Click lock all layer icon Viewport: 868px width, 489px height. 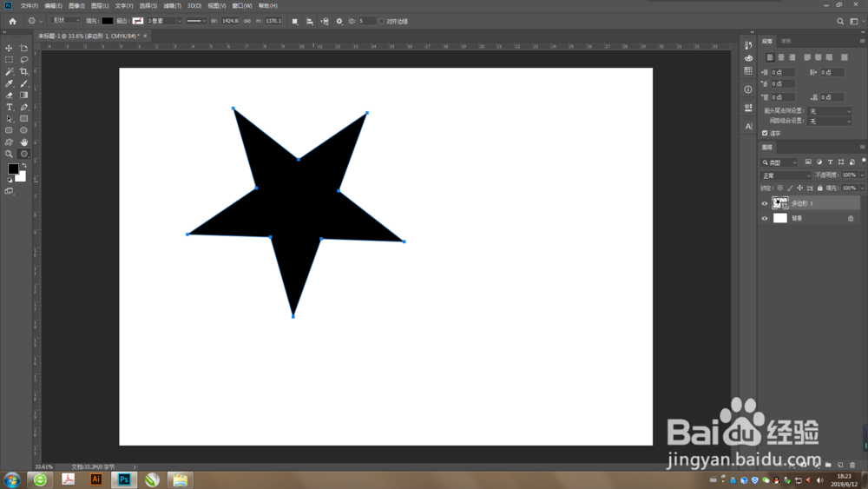coord(820,188)
